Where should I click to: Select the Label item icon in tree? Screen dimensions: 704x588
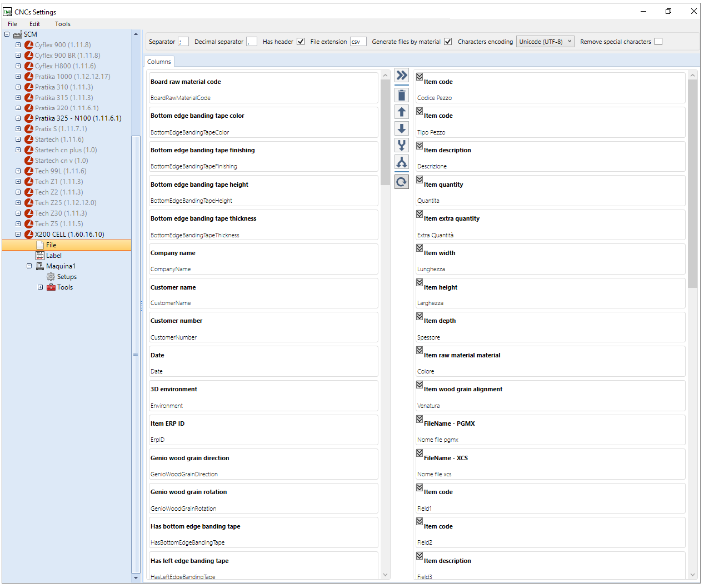click(x=40, y=256)
